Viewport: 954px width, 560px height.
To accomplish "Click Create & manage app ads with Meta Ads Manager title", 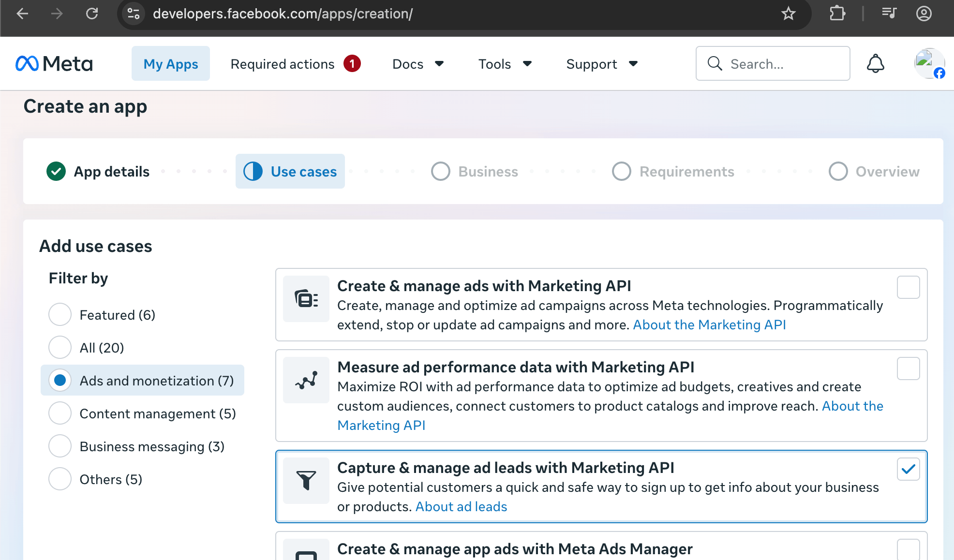I will [x=515, y=549].
